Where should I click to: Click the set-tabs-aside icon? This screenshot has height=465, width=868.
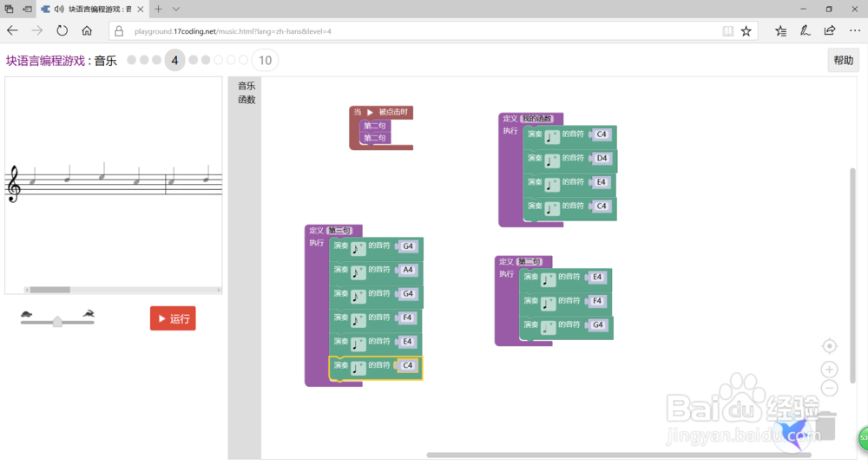pos(27,10)
